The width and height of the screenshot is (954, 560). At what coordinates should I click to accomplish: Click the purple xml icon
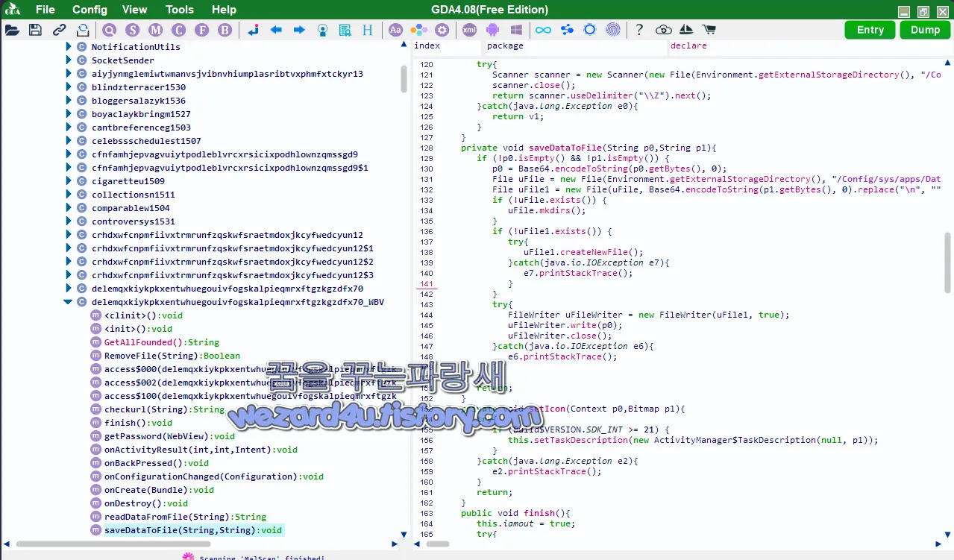coord(469,30)
